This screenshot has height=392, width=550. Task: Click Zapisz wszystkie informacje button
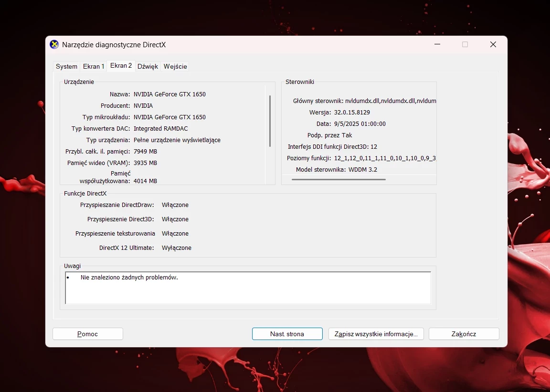tap(376, 334)
